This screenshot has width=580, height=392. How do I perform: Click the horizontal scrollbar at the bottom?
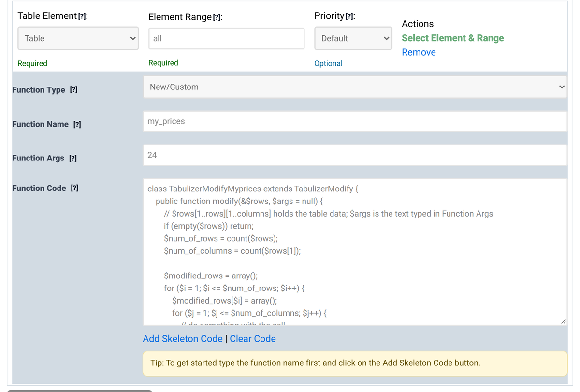coord(79,390)
